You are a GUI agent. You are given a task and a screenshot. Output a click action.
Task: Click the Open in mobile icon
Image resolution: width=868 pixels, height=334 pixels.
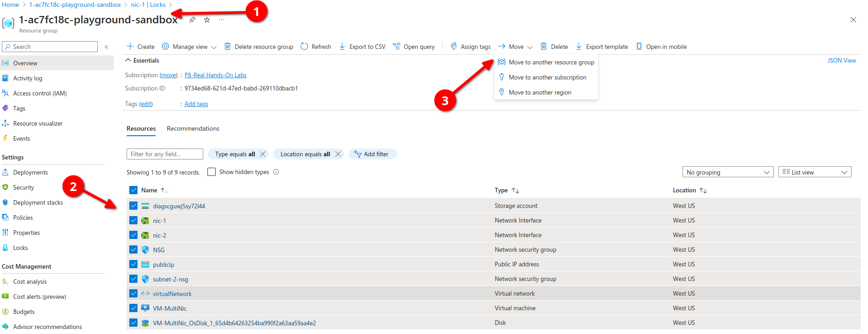[x=639, y=47]
